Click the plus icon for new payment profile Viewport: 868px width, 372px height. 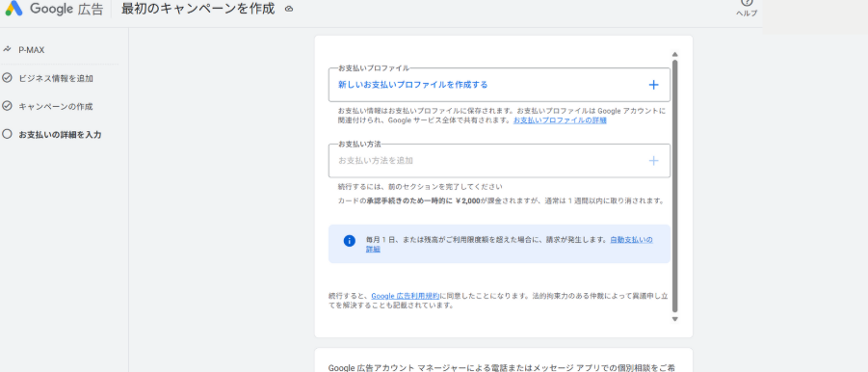point(653,85)
